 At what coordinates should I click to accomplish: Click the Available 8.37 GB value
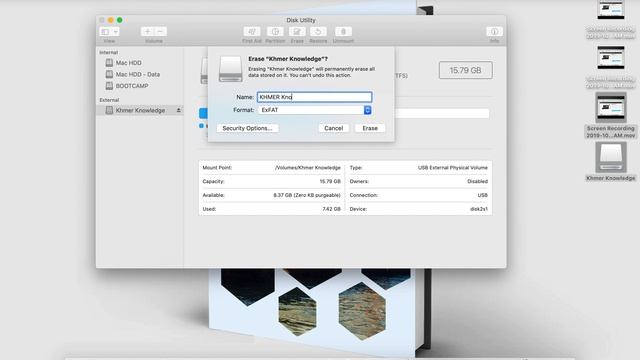click(x=307, y=195)
